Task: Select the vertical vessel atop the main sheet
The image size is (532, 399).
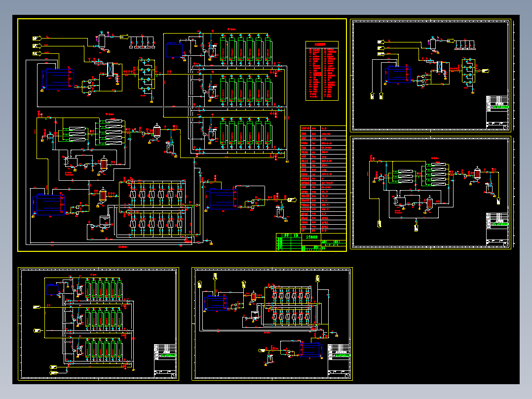Action: pyautogui.click(x=102, y=40)
